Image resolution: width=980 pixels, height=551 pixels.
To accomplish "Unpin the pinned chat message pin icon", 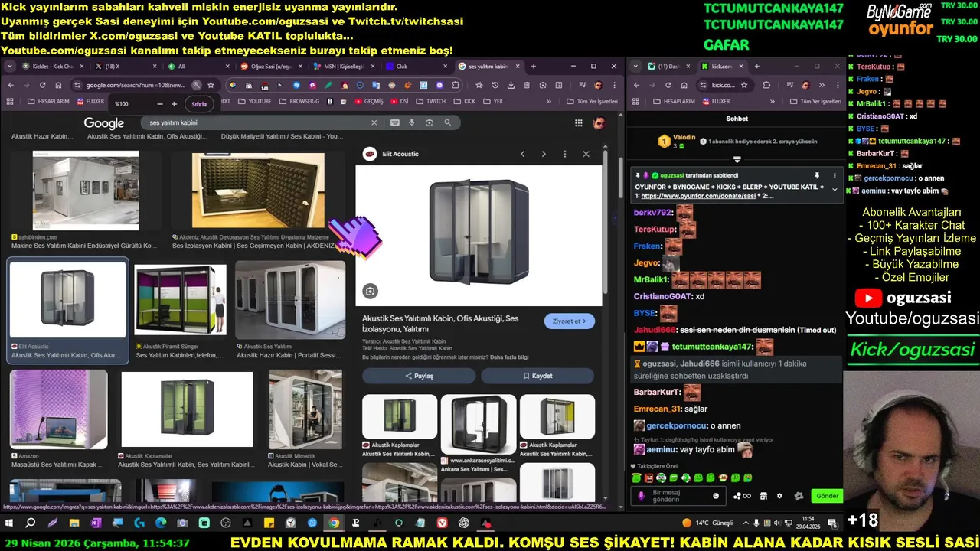I will (x=817, y=175).
